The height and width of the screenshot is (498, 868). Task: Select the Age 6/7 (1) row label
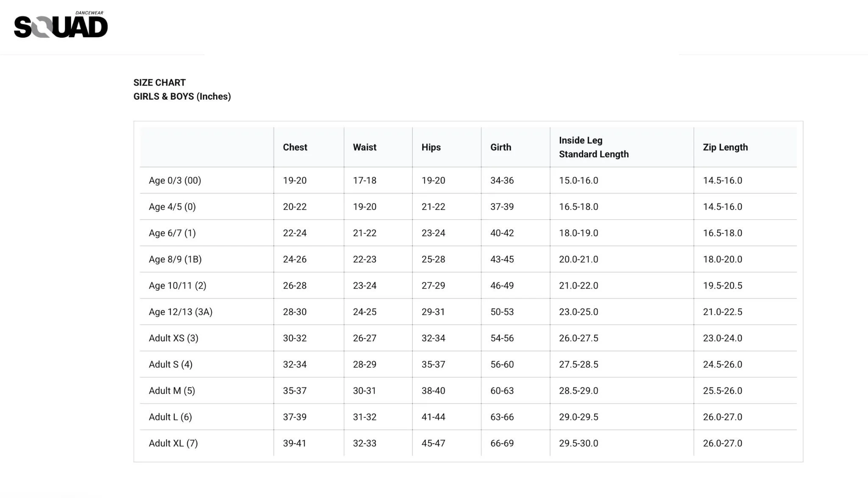(x=172, y=233)
